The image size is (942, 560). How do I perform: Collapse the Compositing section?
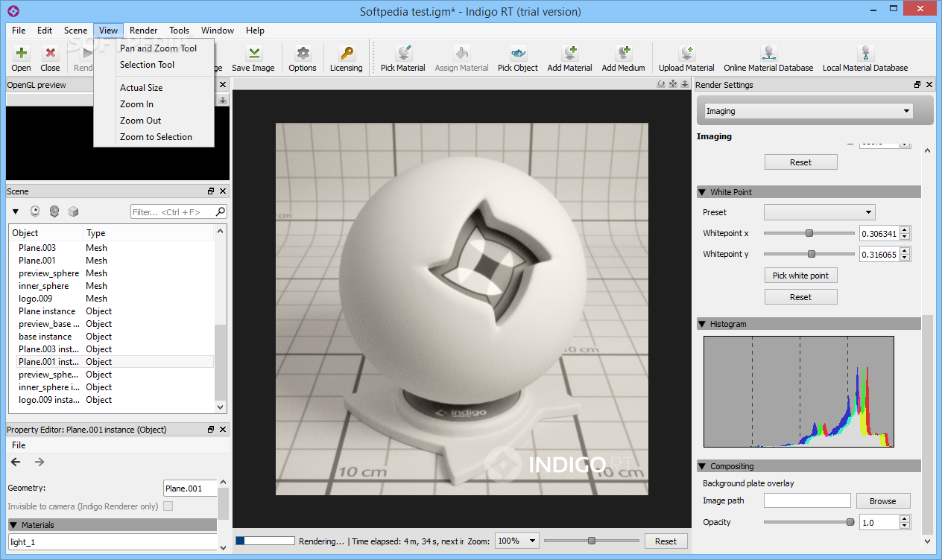tap(702, 466)
